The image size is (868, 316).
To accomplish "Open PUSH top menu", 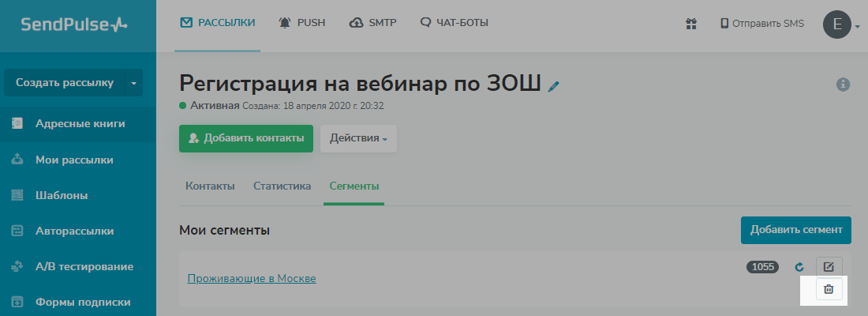I will click(301, 23).
